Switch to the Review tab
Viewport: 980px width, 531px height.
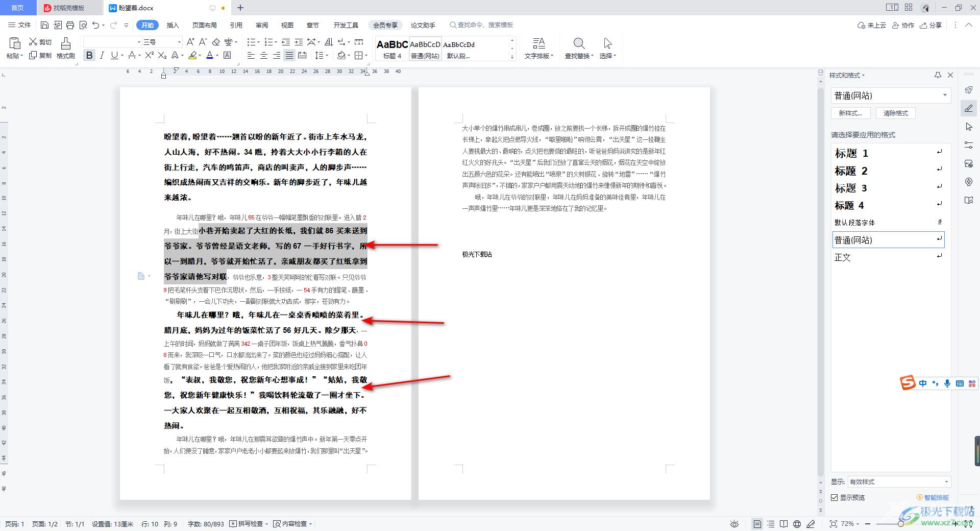[262, 25]
